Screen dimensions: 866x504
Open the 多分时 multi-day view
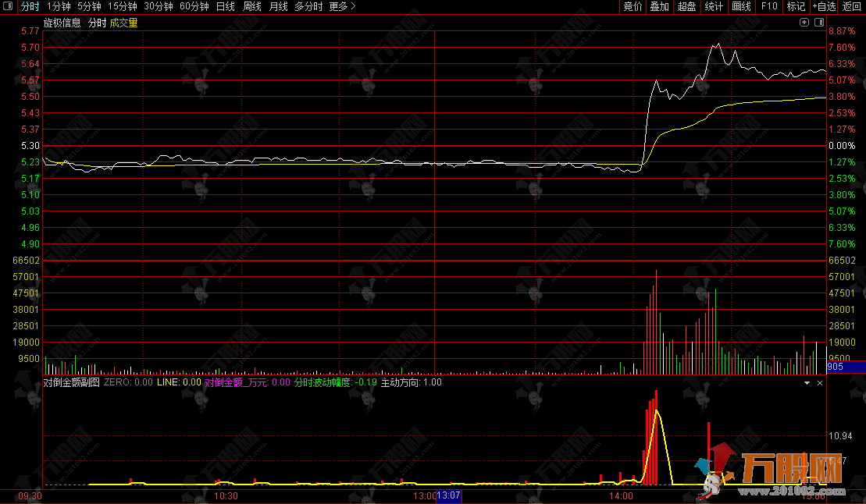pos(308,6)
